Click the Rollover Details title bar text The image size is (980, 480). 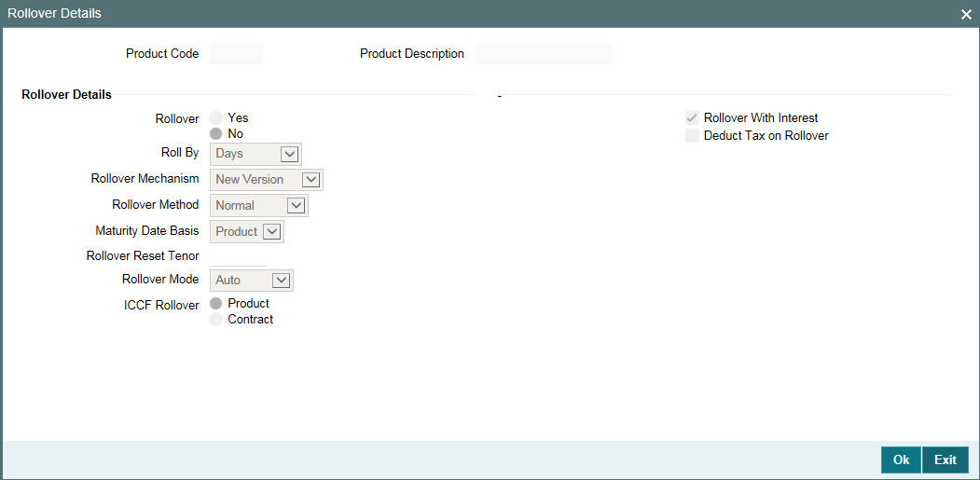pos(54,13)
